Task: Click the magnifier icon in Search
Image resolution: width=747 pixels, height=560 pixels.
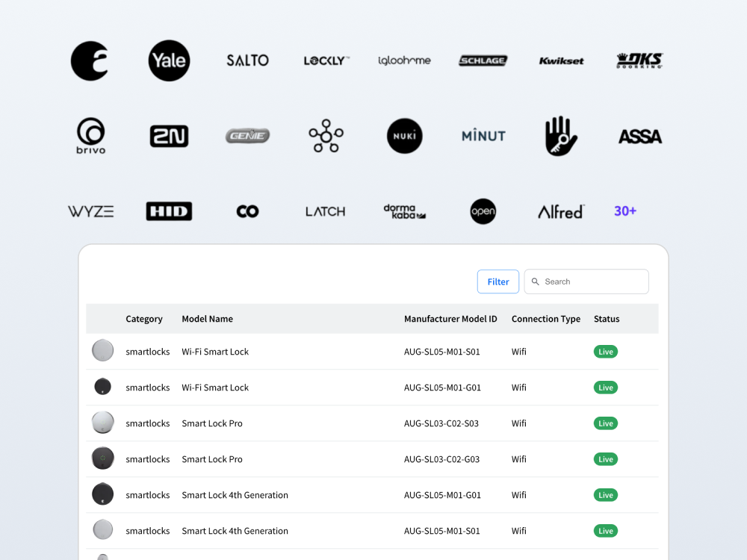Action: 536,281
